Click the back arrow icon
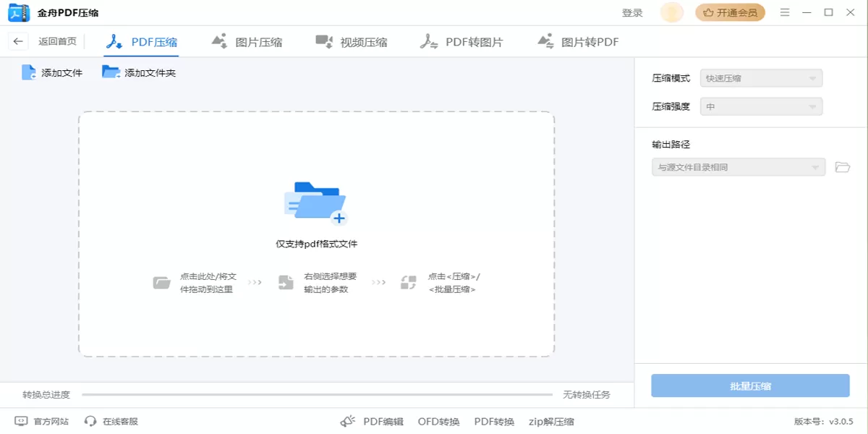868x434 pixels. coord(18,41)
